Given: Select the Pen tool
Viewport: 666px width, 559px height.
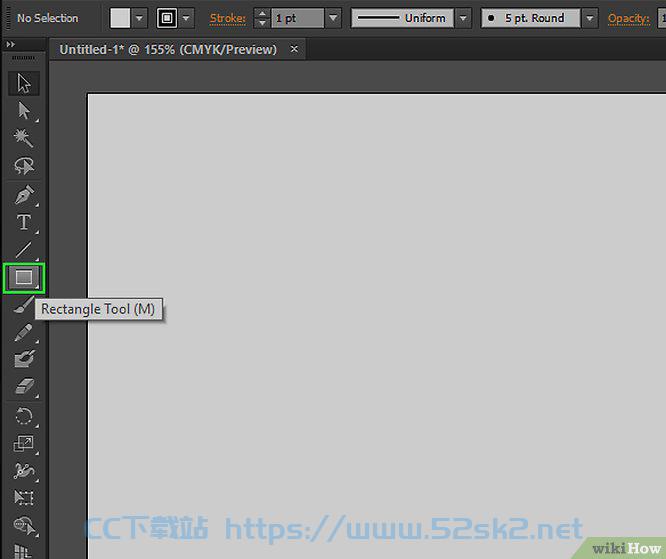Looking at the screenshot, I should click(x=24, y=195).
